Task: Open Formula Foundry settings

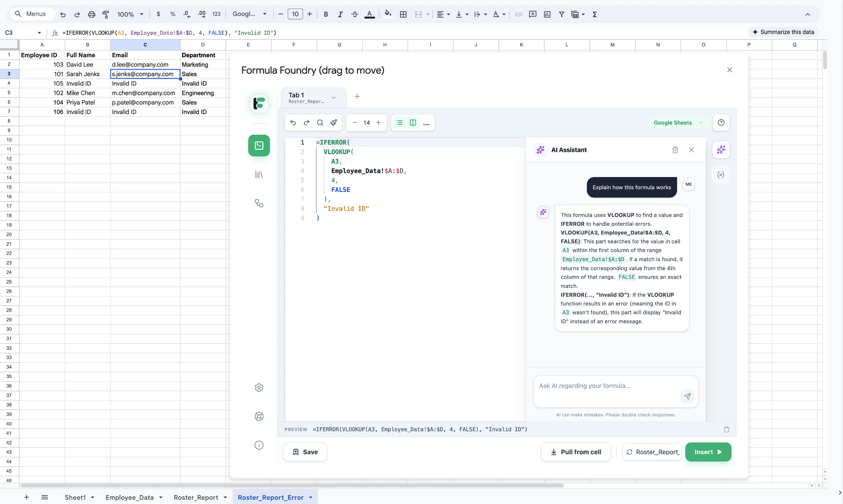Action: [259, 387]
